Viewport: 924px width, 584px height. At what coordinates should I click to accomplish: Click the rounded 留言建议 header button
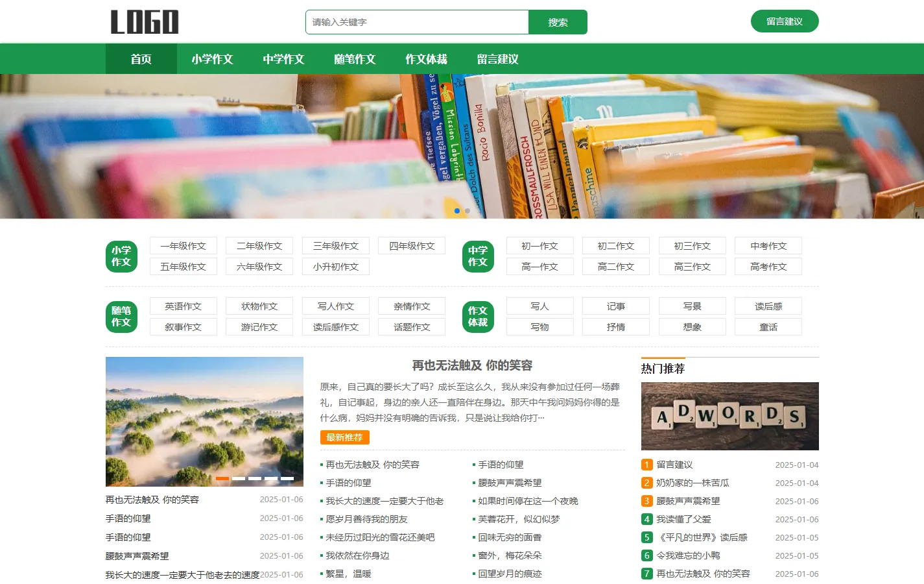[x=785, y=21]
